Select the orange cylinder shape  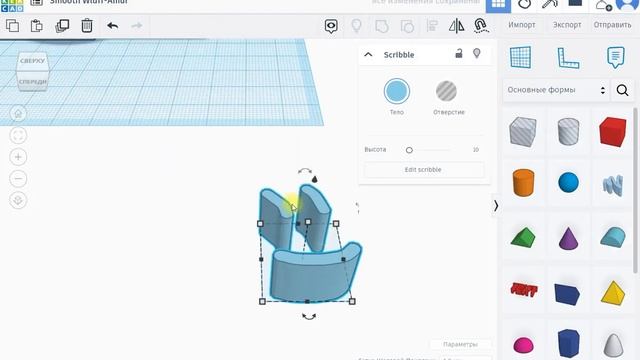(x=523, y=183)
